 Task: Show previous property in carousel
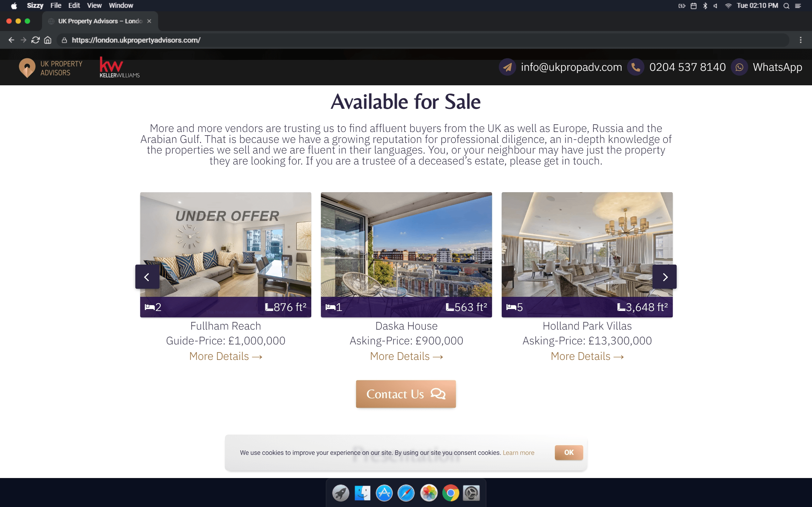point(147,277)
